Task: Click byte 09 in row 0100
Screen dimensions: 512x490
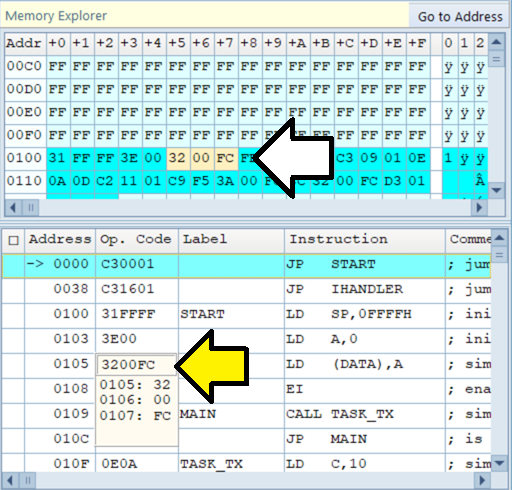Action: (370, 158)
